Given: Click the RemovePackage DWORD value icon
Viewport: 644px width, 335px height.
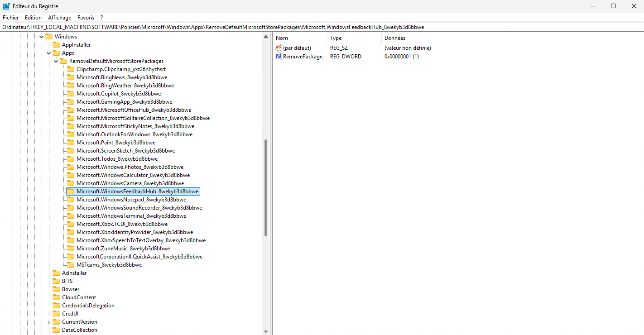Looking at the screenshot, I should (x=279, y=57).
